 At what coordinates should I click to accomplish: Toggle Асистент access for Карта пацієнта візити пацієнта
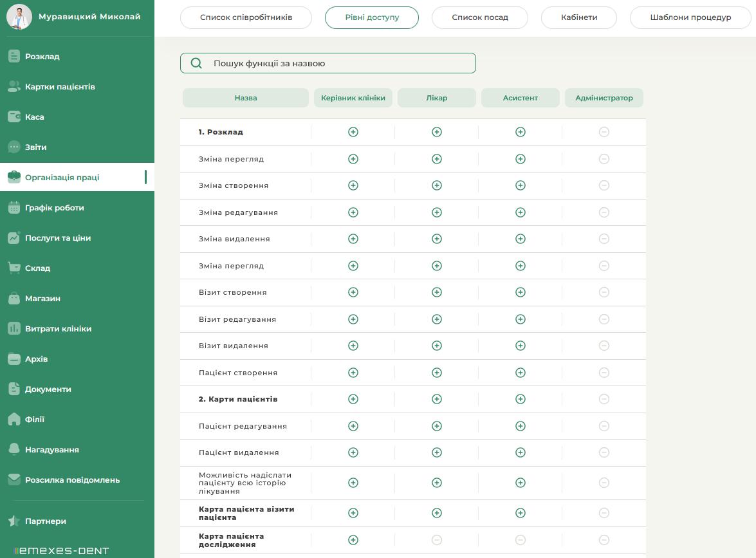521,513
